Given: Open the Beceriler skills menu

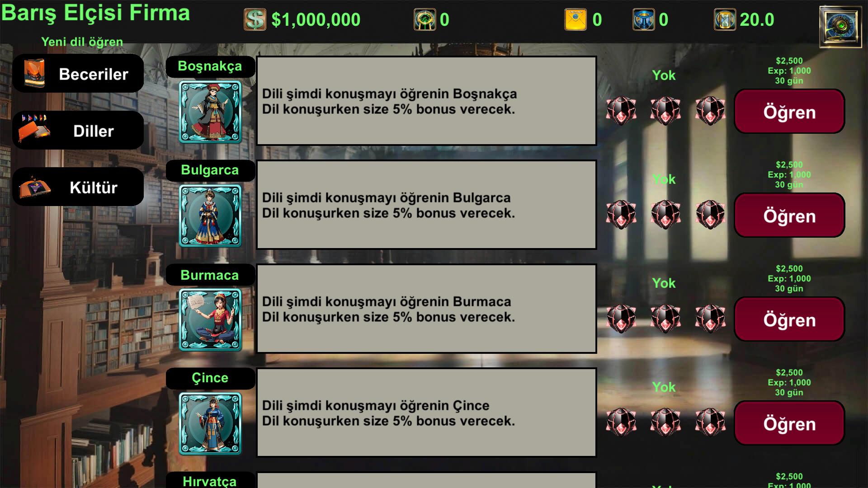Looking at the screenshot, I should [x=78, y=74].
